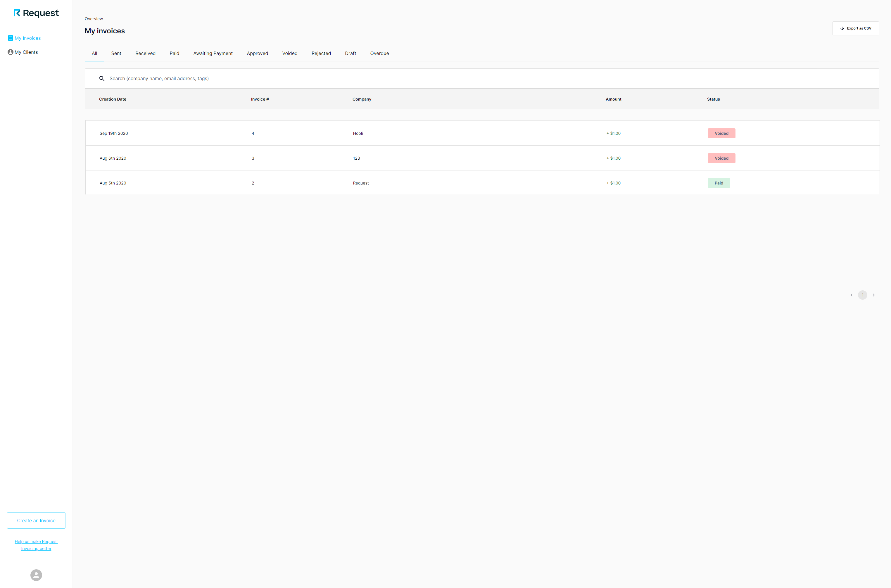Image resolution: width=891 pixels, height=588 pixels.
Task: Show the Awaiting Payment tab
Action: [213, 53]
